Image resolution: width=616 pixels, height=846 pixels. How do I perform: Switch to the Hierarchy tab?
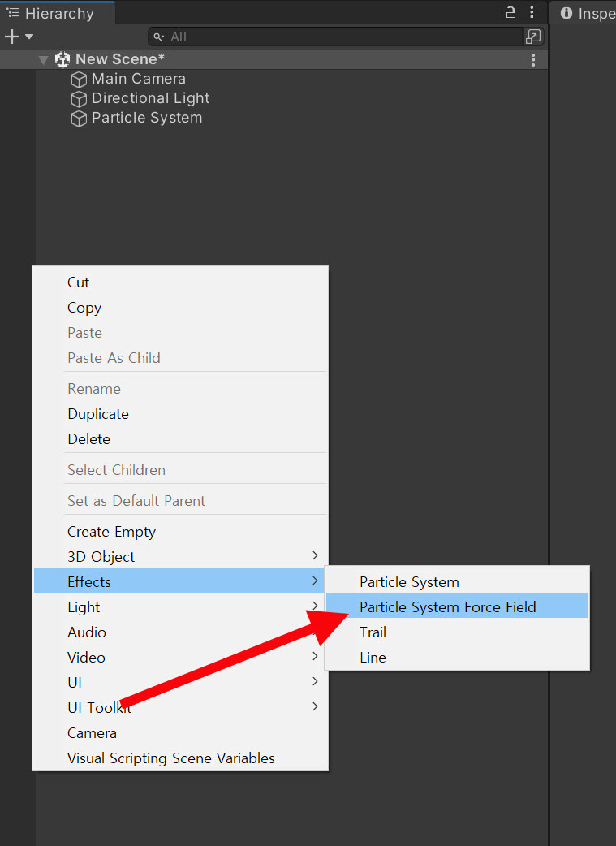point(57,13)
